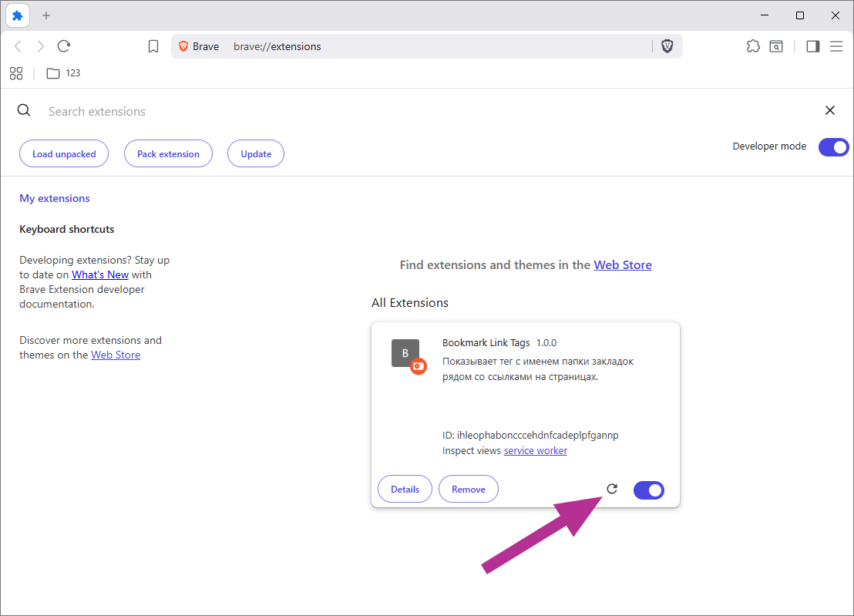The height and width of the screenshot is (616, 854).
Task: Click the Pack extension button
Action: (x=168, y=154)
